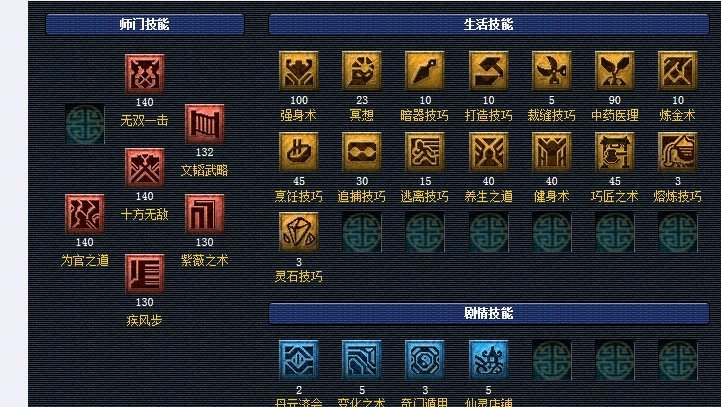Click the 炼金术 skill icon
This screenshot has height=407, width=721.
678,71
